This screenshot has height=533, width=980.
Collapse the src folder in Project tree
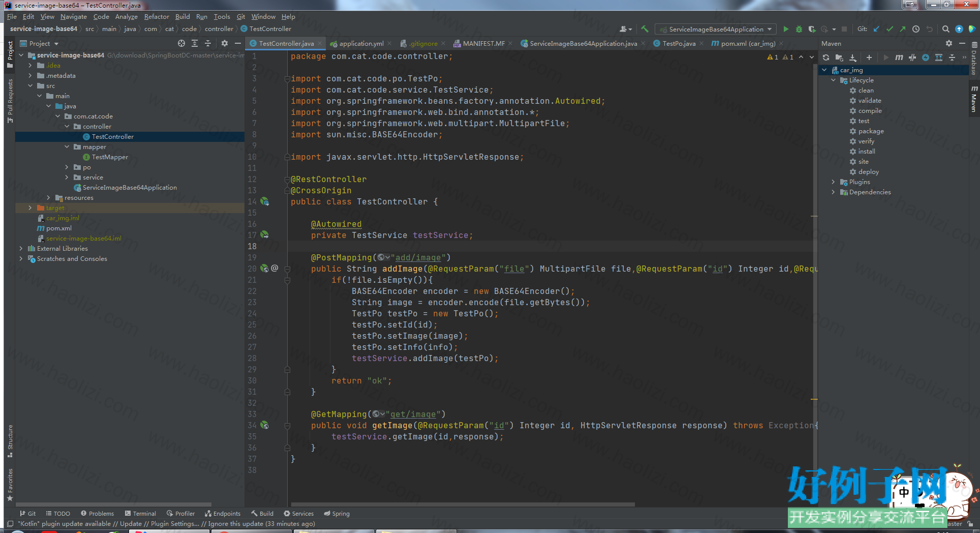30,86
